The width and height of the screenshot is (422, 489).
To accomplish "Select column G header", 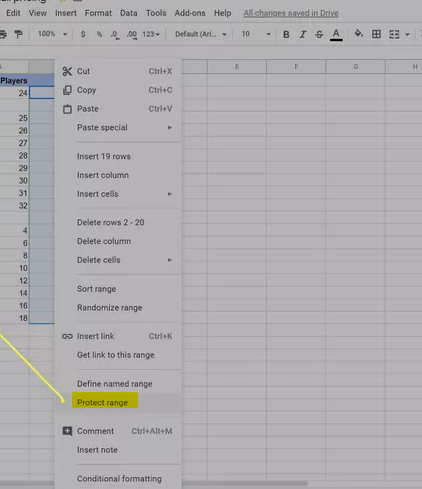I will tap(356, 67).
